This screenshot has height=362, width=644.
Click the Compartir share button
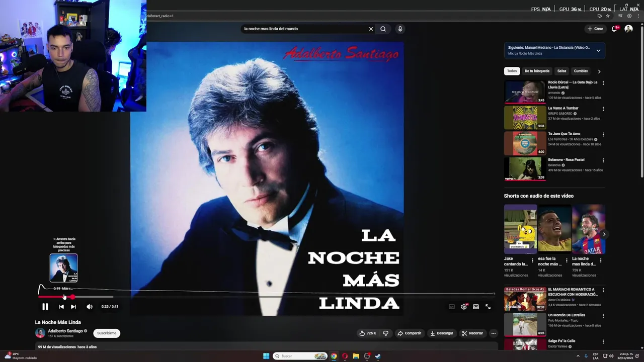coord(409,333)
